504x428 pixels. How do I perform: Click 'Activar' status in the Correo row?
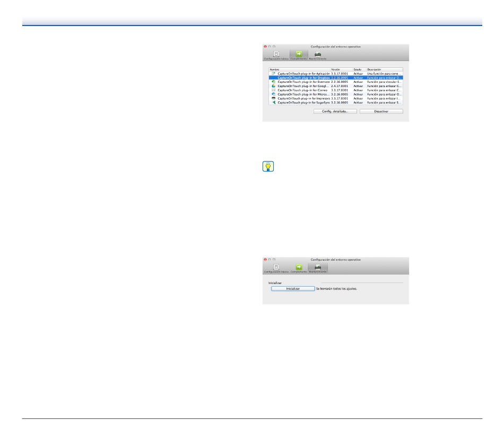coord(358,90)
